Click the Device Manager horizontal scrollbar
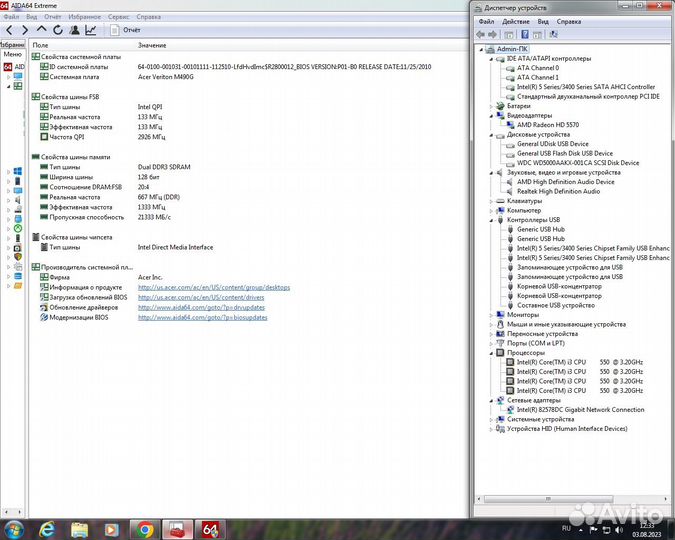675x540 pixels. [x=548, y=499]
